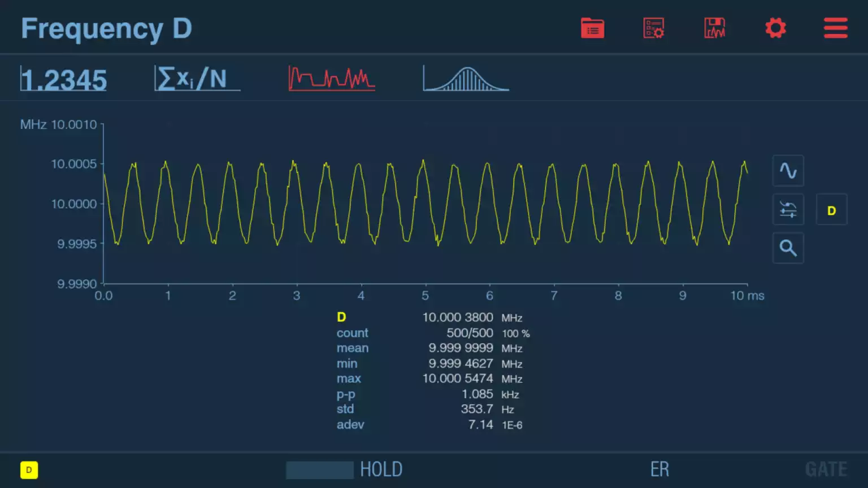Click the sine wave button
Image resolution: width=868 pixels, height=488 pixels.
[x=788, y=171]
